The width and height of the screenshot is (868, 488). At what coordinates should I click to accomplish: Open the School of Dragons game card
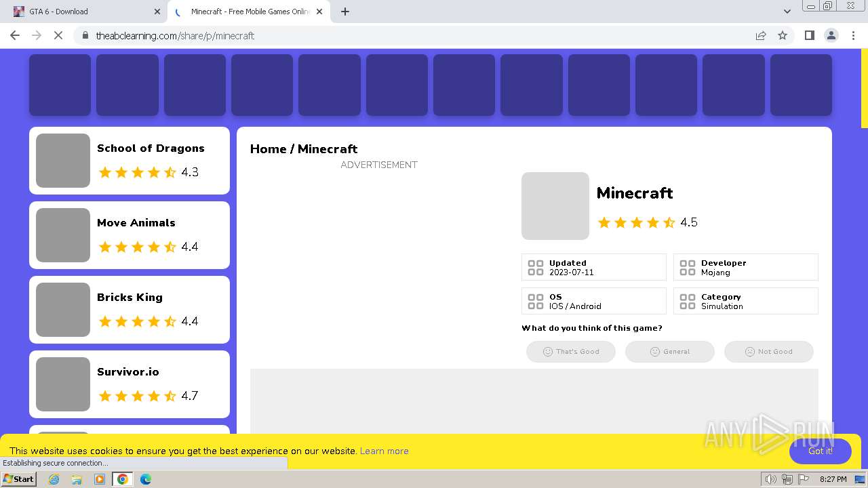130,161
